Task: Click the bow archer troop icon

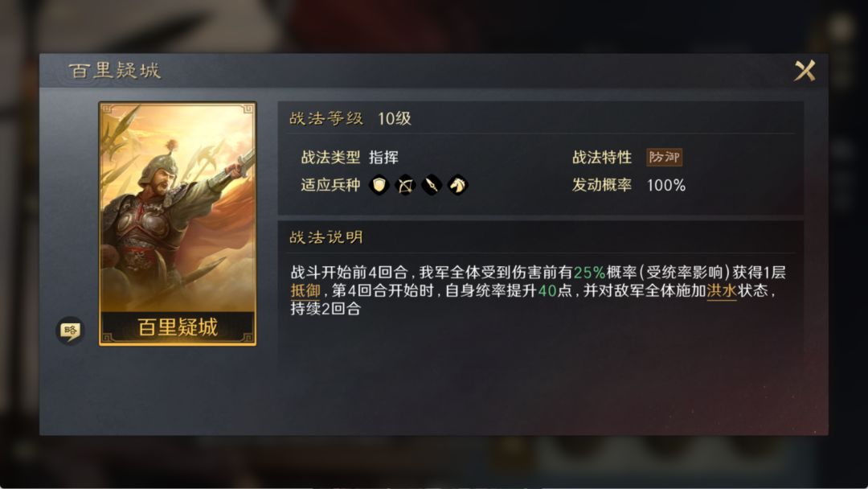Action: click(405, 185)
